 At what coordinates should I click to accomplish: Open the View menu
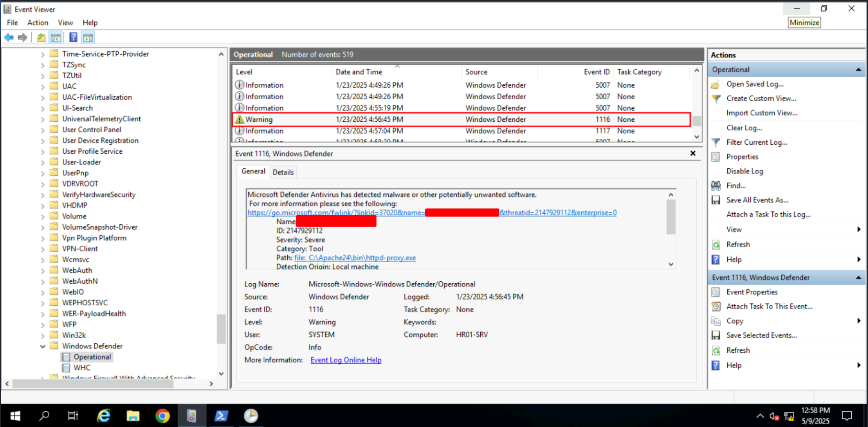(66, 23)
